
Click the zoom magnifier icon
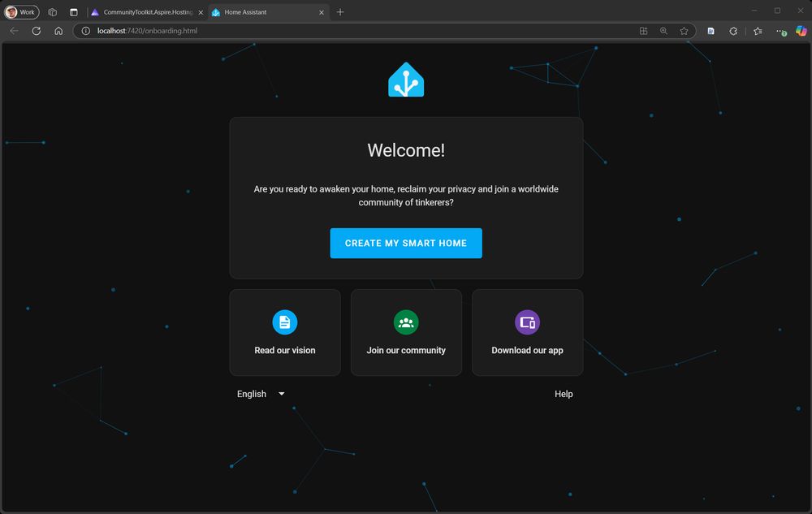coord(664,31)
